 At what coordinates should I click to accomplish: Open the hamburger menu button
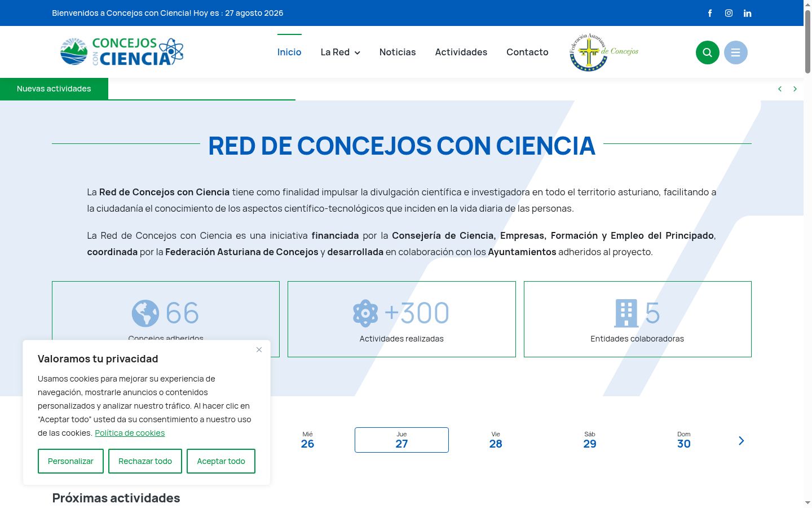(x=736, y=52)
